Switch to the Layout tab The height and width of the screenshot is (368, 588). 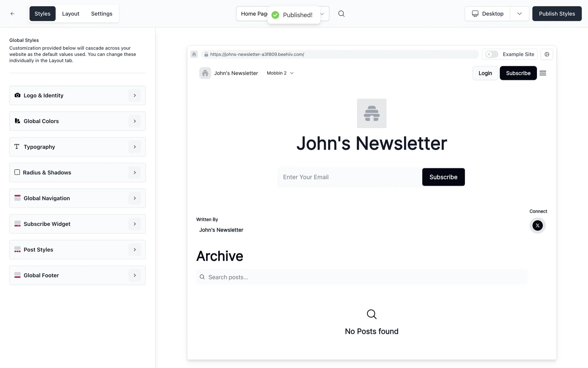coord(70,13)
